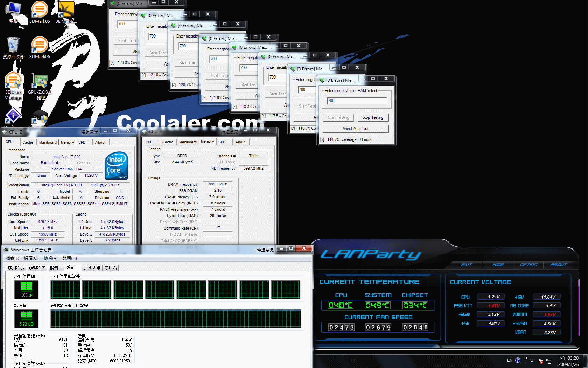The height and width of the screenshot is (368, 588).
Task: Switch to the Networking (網路功能) tab in Task Manager
Action: pos(92,268)
